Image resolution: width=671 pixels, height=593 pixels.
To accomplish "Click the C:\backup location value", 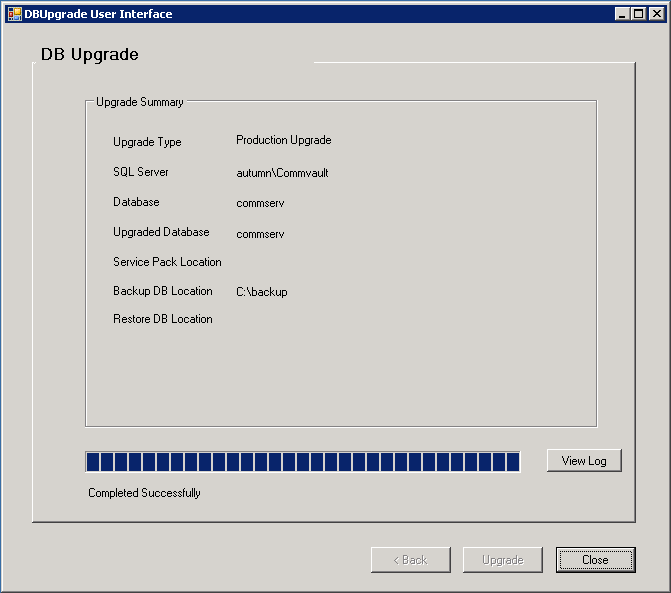I will click(x=261, y=292).
